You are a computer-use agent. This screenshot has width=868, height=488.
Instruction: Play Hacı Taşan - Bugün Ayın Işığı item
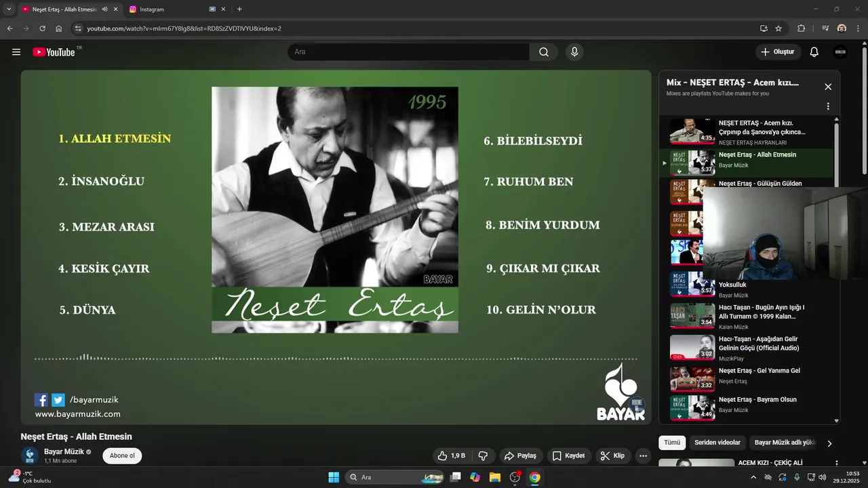(x=746, y=317)
